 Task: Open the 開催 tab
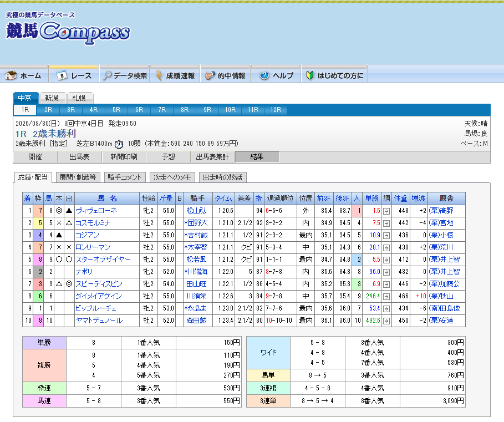35,157
